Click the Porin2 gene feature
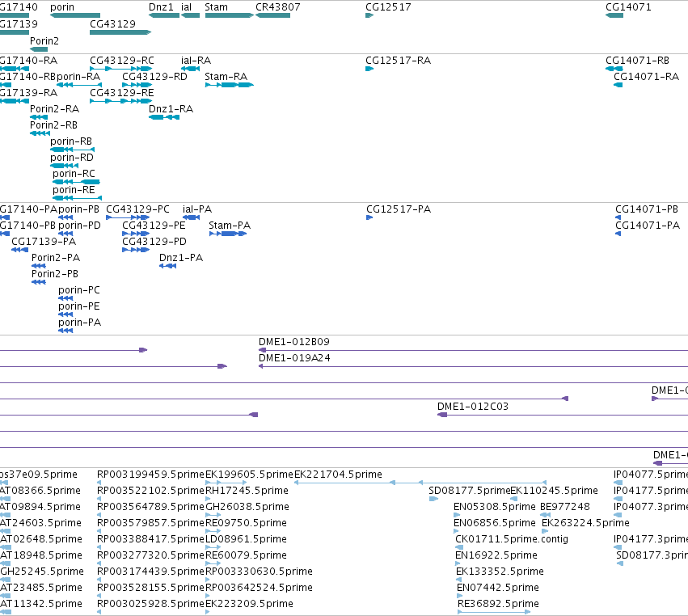 pyautogui.click(x=39, y=49)
